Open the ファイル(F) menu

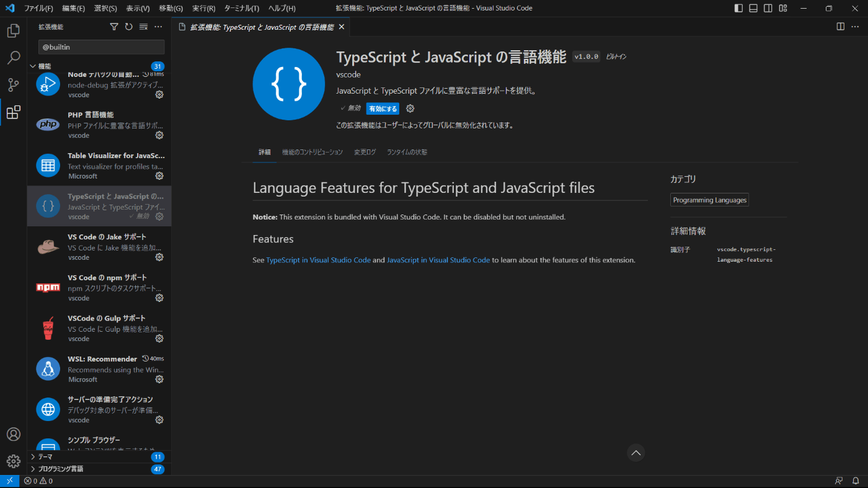[38, 8]
